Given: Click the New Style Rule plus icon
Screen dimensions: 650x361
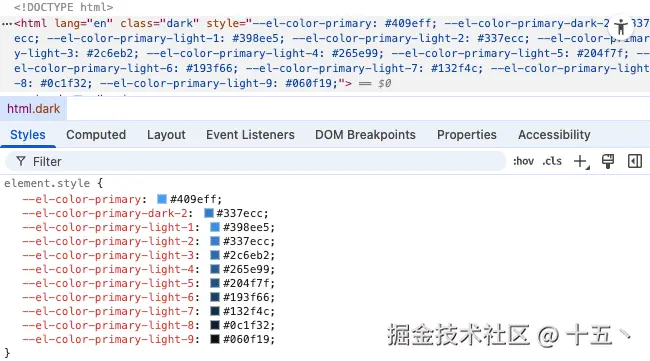Looking at the screenshot, I should click(x=581, y=161).
